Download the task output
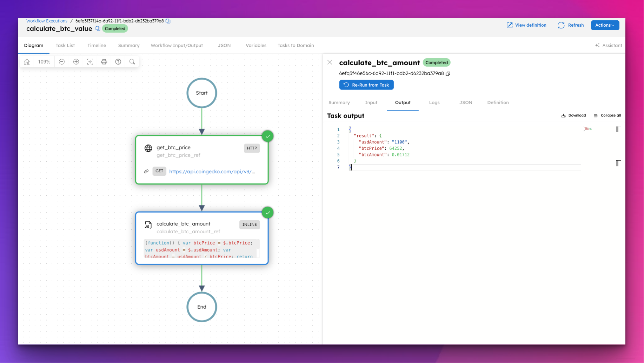 pyautogui.click(x=573, y=115)
